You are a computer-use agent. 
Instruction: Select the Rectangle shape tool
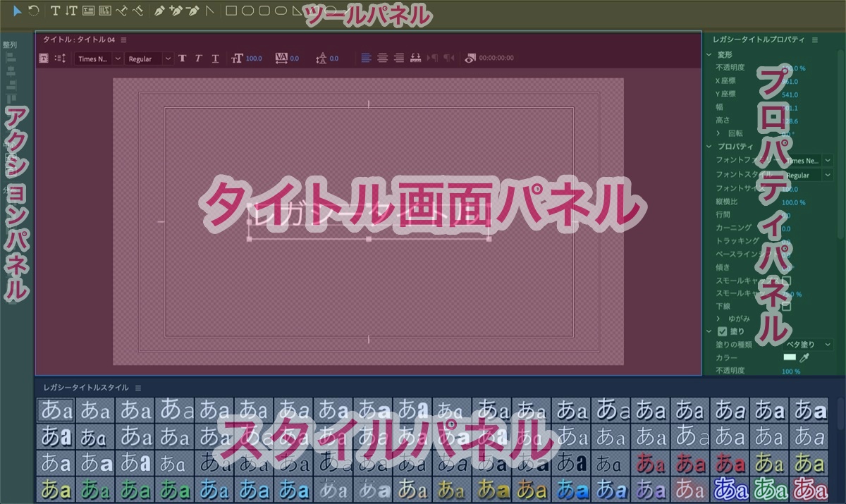[x=231, y=11]
